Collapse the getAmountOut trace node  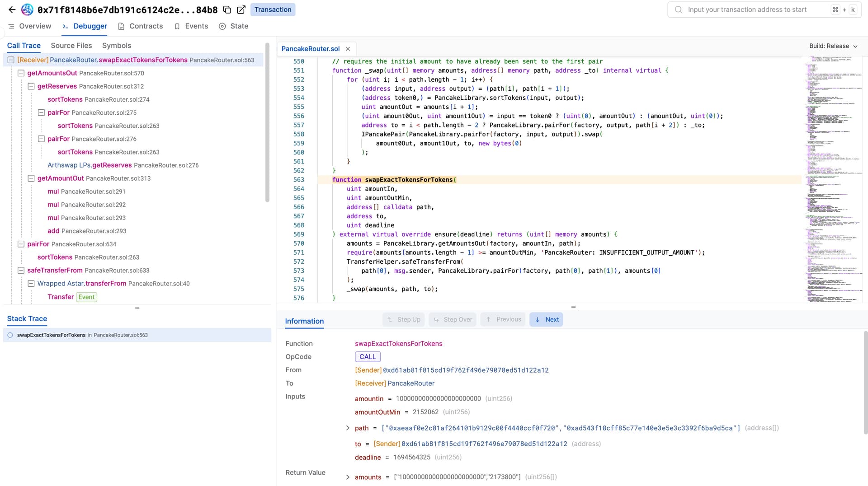31,178
